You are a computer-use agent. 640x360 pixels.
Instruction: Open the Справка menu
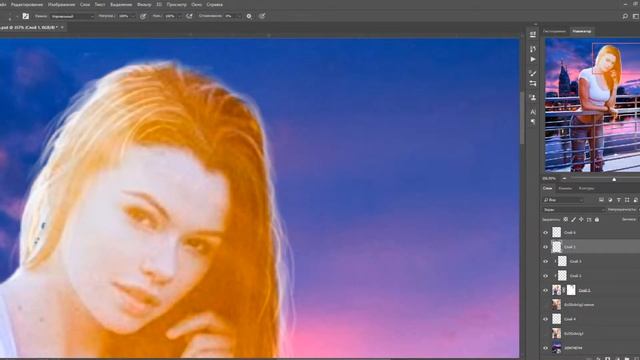215,4
